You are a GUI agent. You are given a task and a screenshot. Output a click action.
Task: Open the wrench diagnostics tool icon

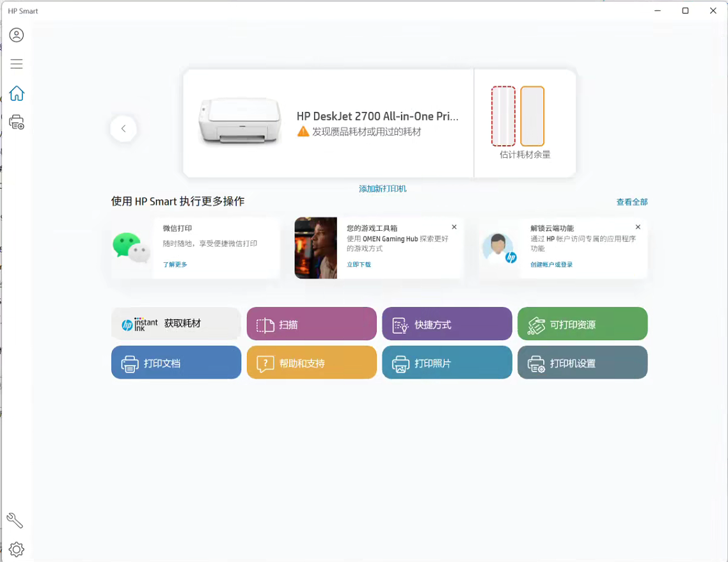(14, 520)
